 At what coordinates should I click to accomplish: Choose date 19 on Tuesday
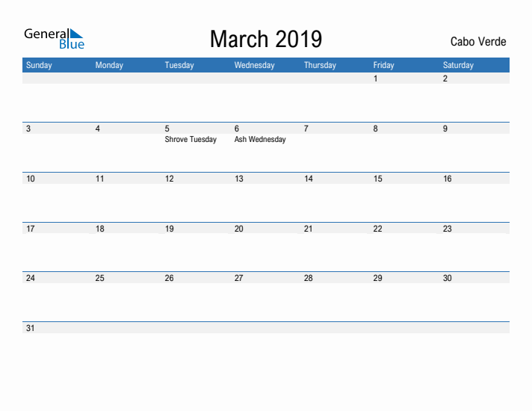(x=170, y=229)
